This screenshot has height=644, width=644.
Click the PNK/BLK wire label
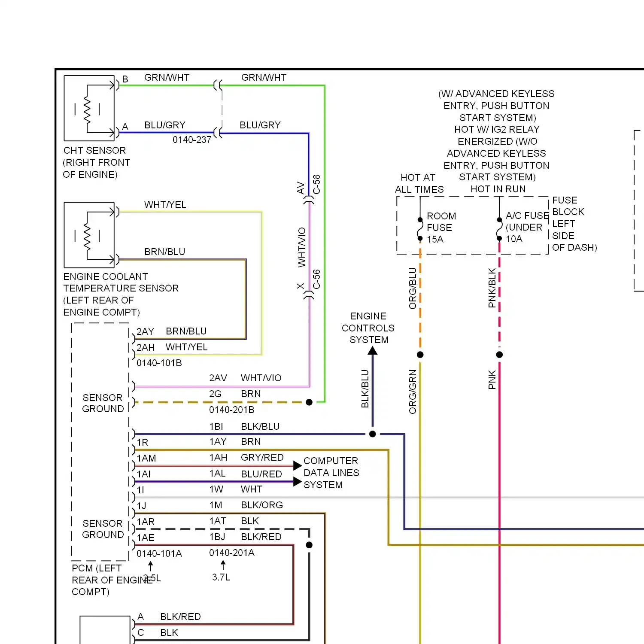click(x=492, y=288)
